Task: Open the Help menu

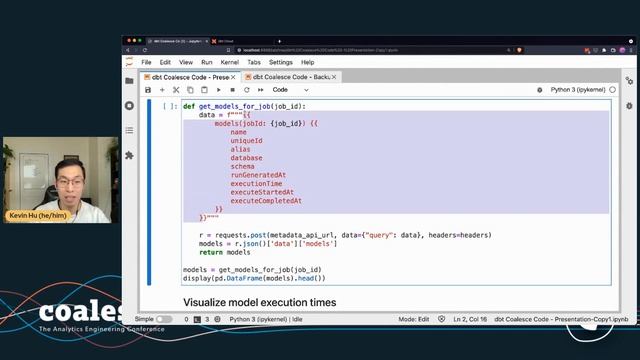Action: tap(307, 62)
